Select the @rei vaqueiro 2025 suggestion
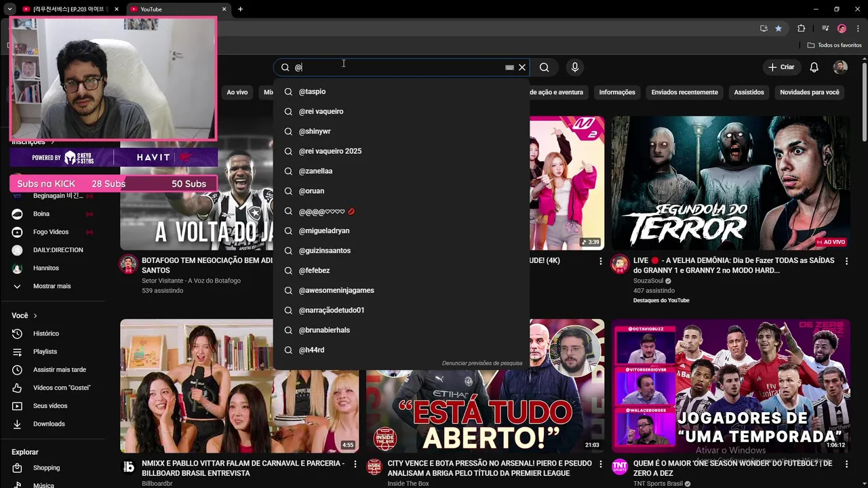 click(401, 151)
